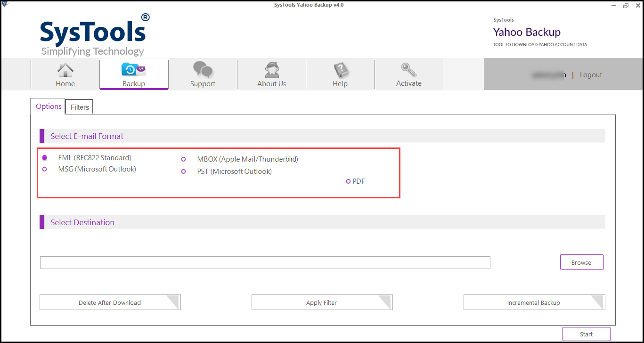The height and width of the screenshot is (343, 644).
Task: Click the Select Destination heading
Action: tap(82, 222)
